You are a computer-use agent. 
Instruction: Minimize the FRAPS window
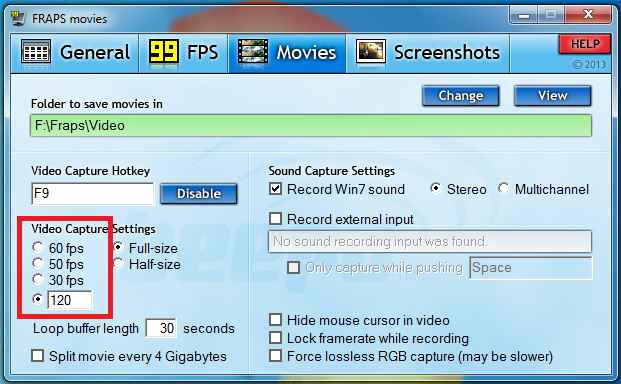click(524, 15)
